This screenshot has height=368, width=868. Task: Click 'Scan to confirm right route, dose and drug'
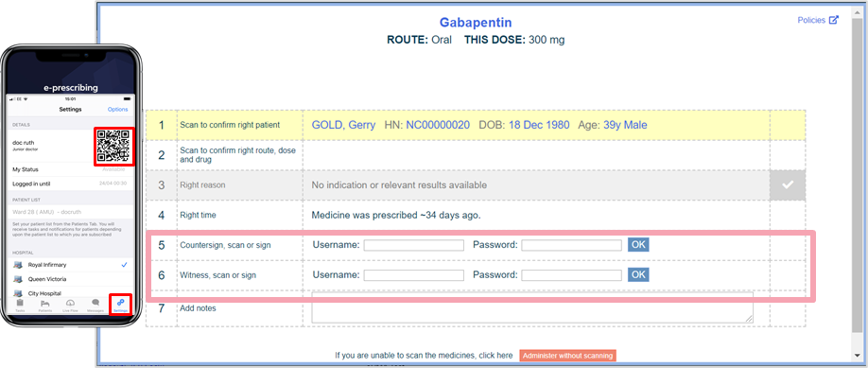[237, 154]
